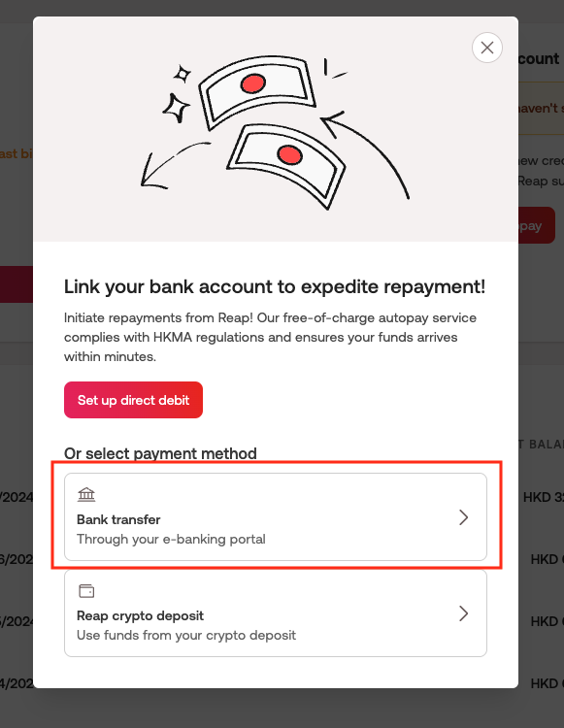The height and width of the screenshot is (728, 564).
Task: Select the Bank transfer payment option
Action: [276, 516]
